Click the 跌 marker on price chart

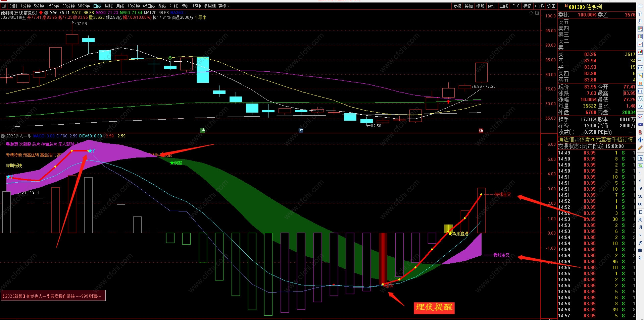202,131
